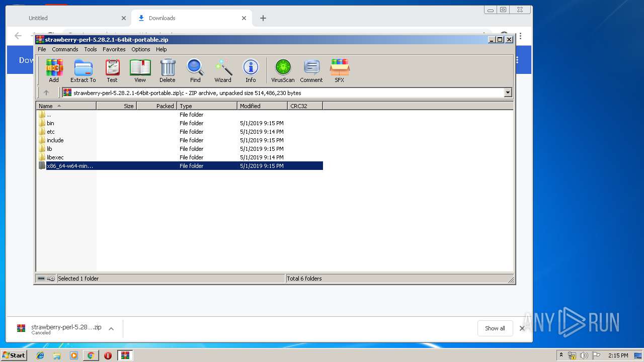Screen dimensions: 644x362
Task: Open the File menu
Action: 42,49
